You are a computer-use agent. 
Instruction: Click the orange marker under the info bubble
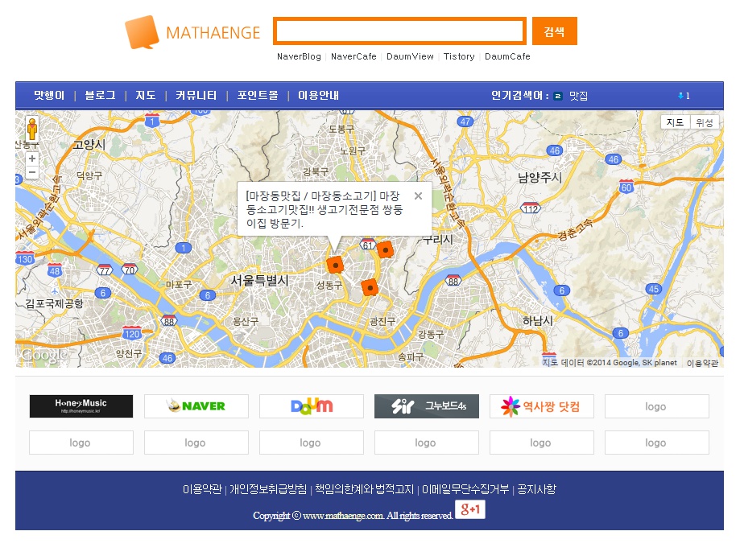(x=335, y=265)
